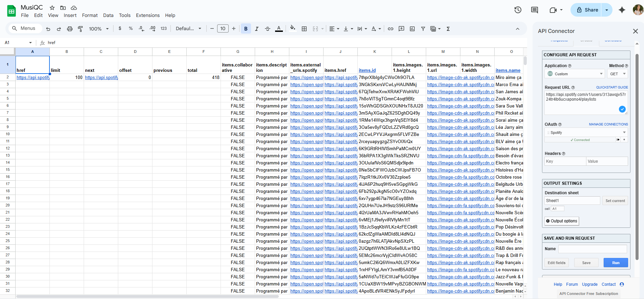The width and height of the screenshot is (644, 299).
Task: Open the vertical align dropdown
Action: (348, 29)
